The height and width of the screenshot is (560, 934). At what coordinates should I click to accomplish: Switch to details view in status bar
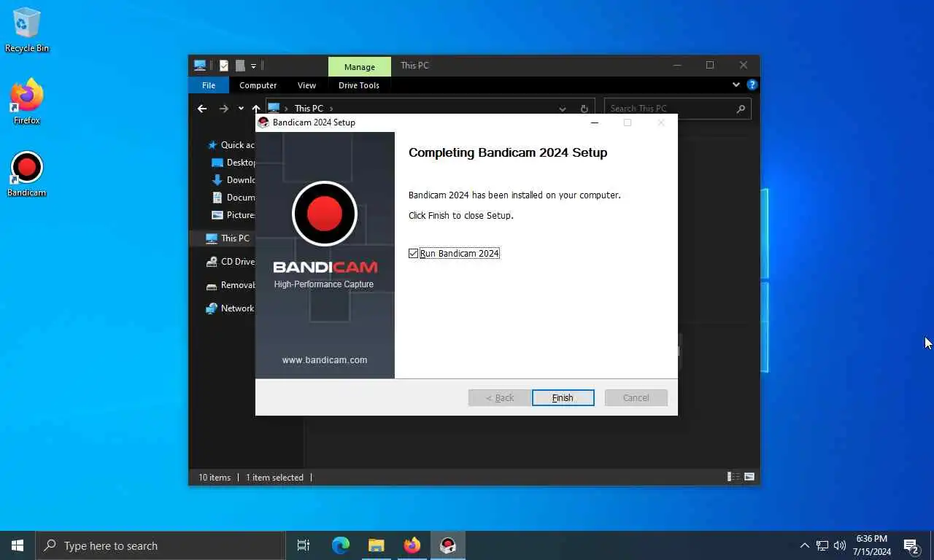[x=733, y=477]
